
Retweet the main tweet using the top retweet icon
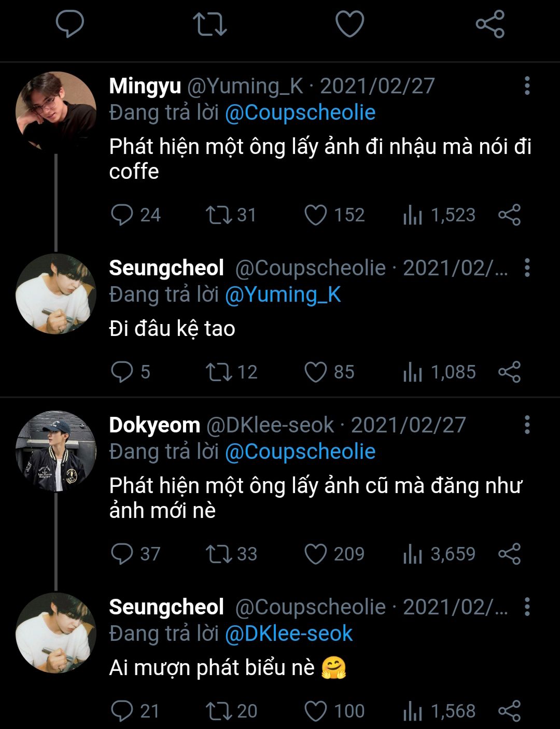[209, 24]
